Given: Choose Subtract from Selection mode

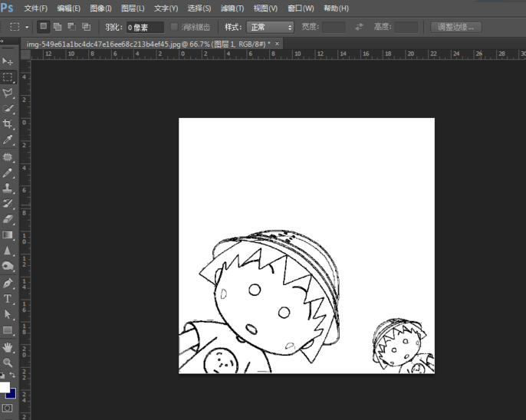Looking at the screenshot, I should pos(72,27).
